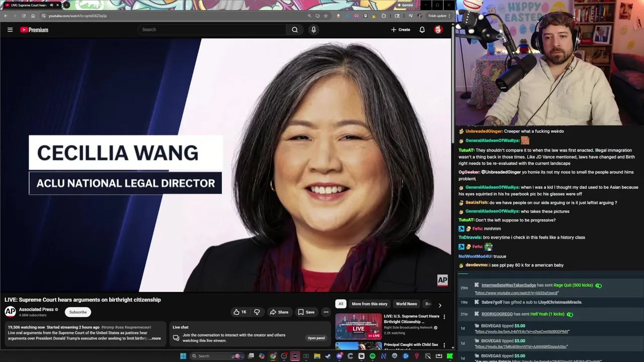Open IntermediateWasTakenSadge's YouTube link
This screenshot has width=644, height=362.
(x=516, y=293)
